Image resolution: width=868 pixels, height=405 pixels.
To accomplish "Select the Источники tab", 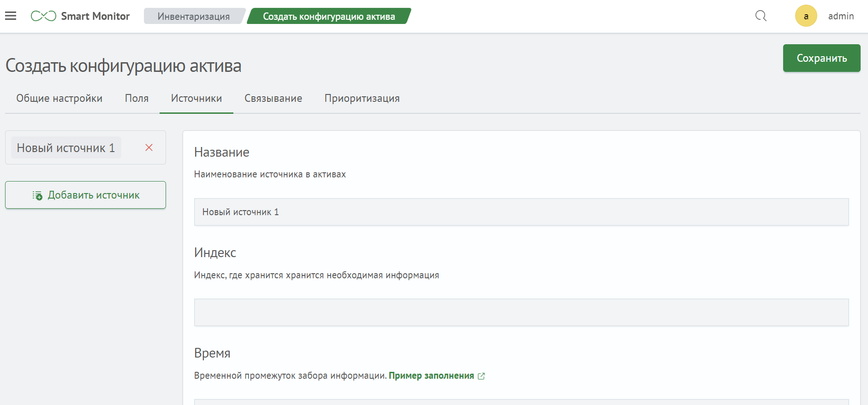I will tap(196, 98).
